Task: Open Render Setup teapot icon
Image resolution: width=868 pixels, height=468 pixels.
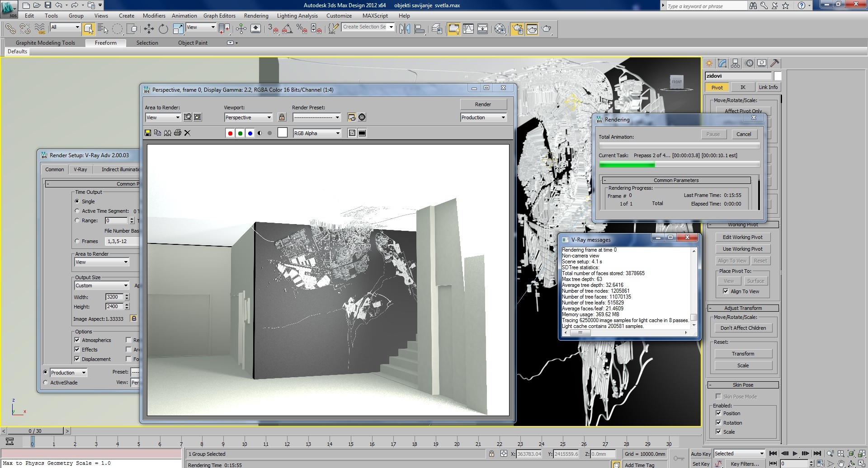Action: [517, 29]
